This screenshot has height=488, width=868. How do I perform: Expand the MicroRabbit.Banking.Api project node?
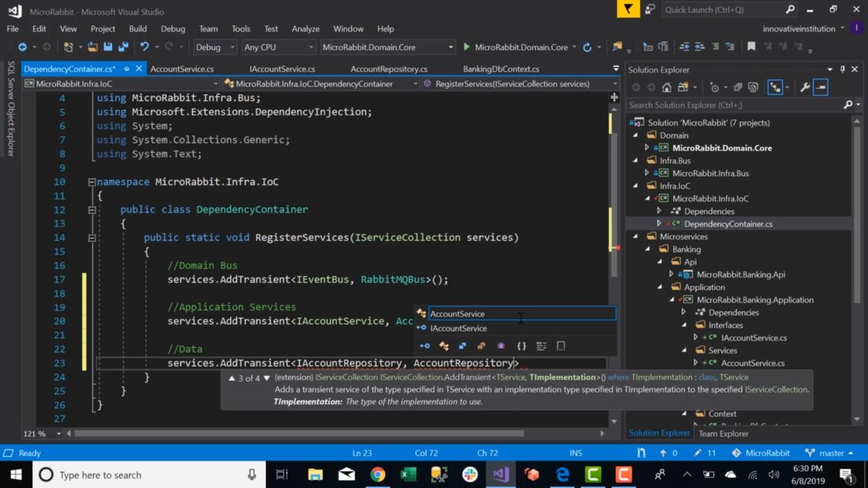click(x=672, y=274)
